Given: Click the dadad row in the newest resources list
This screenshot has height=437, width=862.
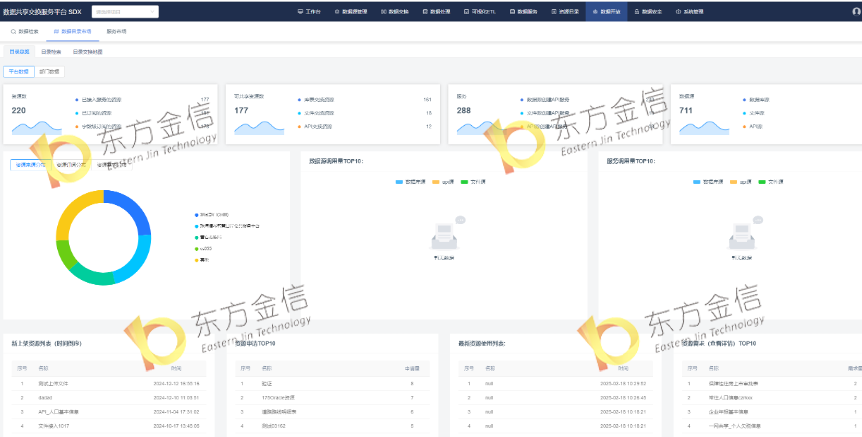Looking at the screenshot, I should 109,397.
